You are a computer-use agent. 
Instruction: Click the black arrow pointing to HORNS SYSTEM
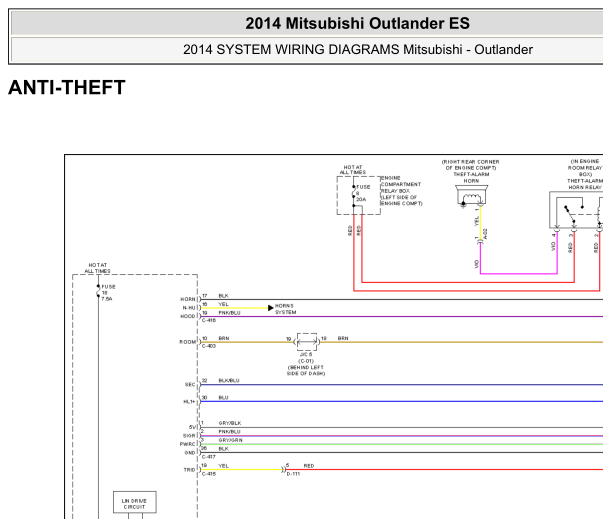[x=271, y=308]
